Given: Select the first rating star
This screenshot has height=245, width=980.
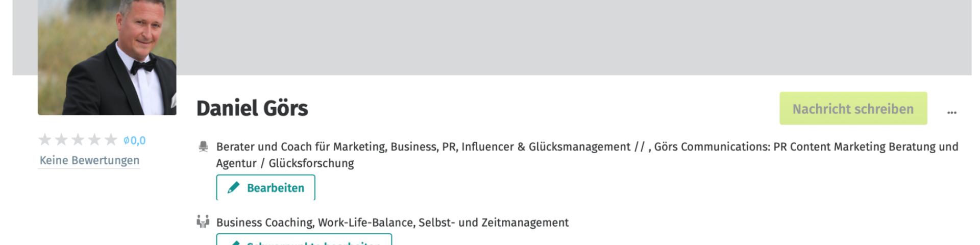Looking at the screenshot, I should [45, 139].
